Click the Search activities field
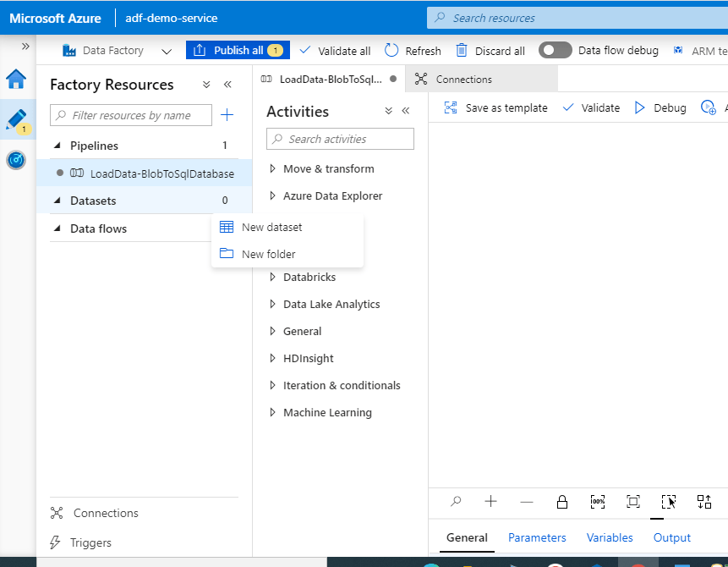 coord(340,139)
